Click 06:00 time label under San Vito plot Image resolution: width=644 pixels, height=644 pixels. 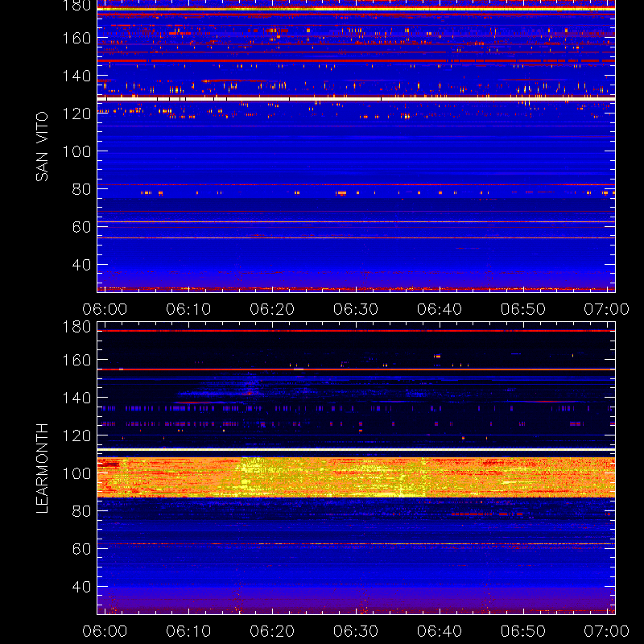[x=105, y=309]
